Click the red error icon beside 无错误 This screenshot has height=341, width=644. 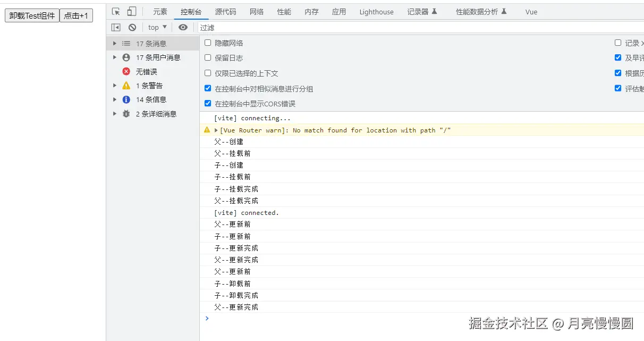pos(126,71)
